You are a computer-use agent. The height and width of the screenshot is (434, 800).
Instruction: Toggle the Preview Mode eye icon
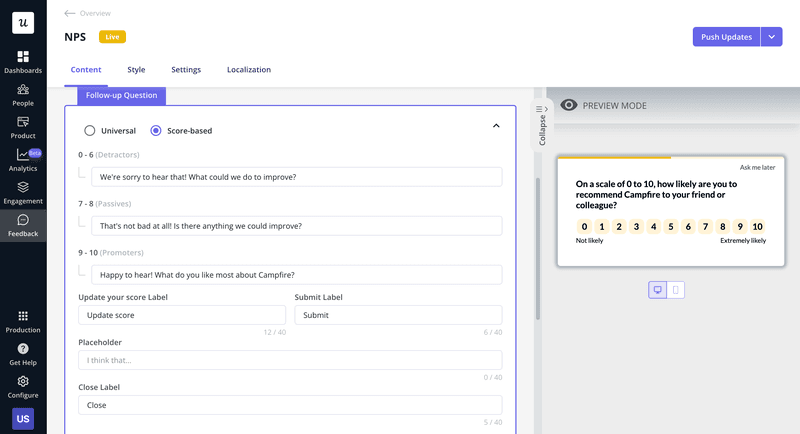point(569,105)
